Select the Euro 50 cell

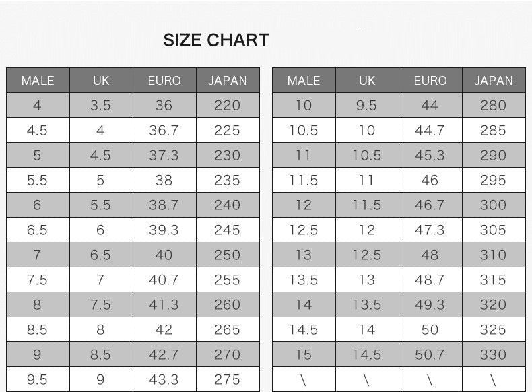pyautogui.click(x=430, y=329)
